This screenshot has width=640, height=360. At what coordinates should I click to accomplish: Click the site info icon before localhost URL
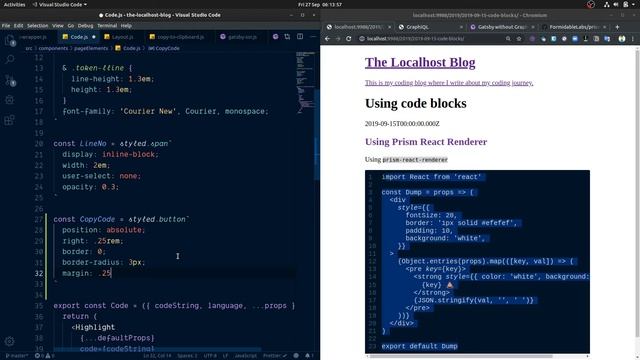pos(362,39)
